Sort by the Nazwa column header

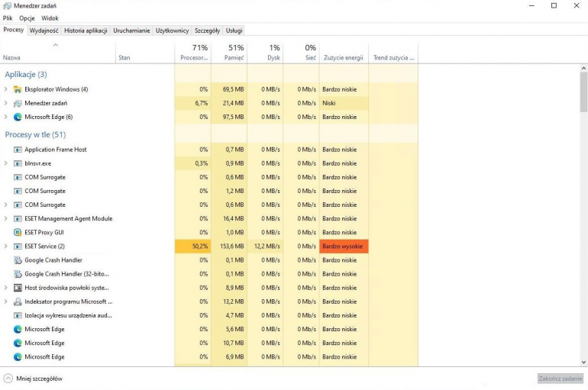tap(58, 53)
